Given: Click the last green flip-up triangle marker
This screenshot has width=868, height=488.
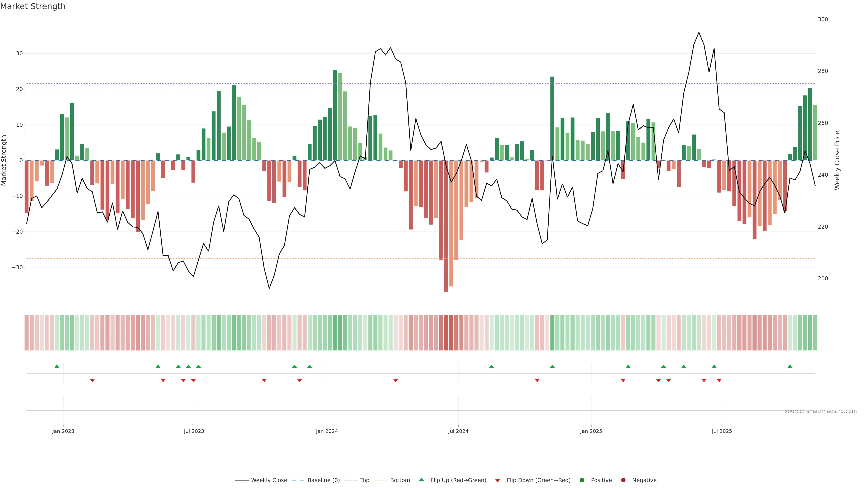Looking at the screenshot, I should [790, 366].
